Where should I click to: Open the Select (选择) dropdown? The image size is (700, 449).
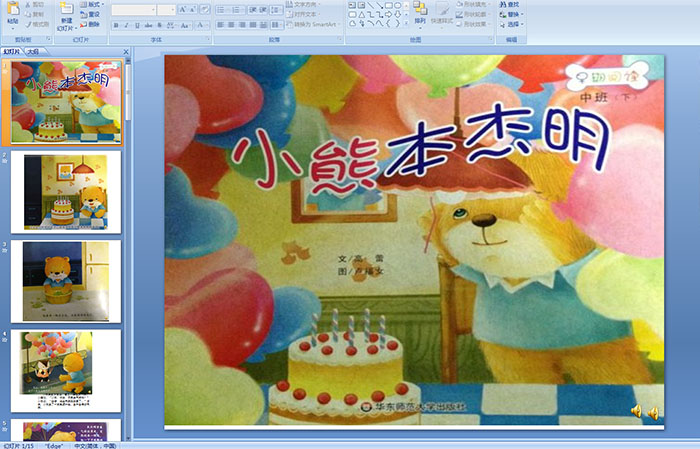click(x=511, y=24)
